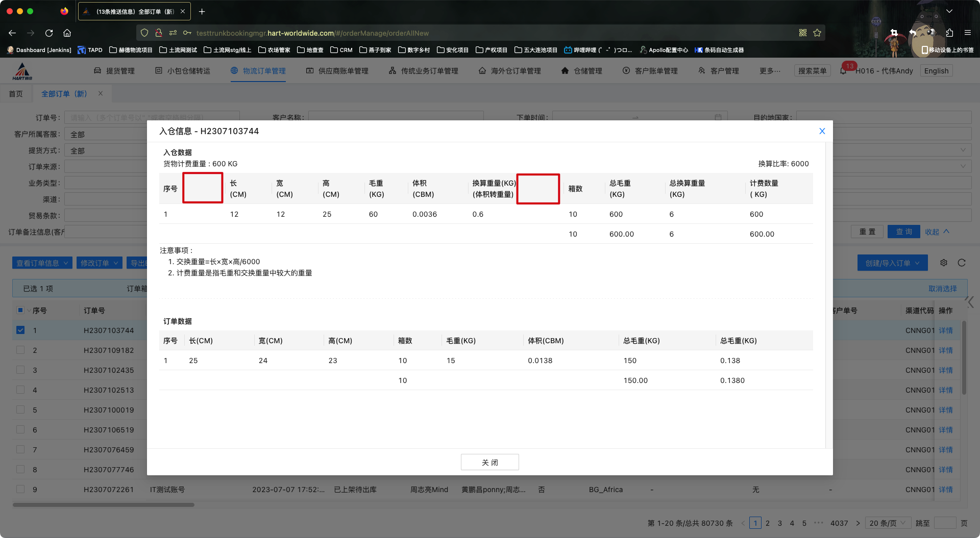Screen dimensions: 980x538
Task: Bookmark the page via the star icon
Action: (817, 33)
